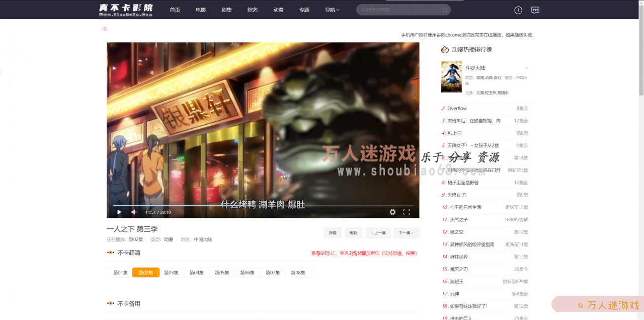Click the pink announcement speaker icon
Viewport: 644px width, 320px height.
[105, 29]
